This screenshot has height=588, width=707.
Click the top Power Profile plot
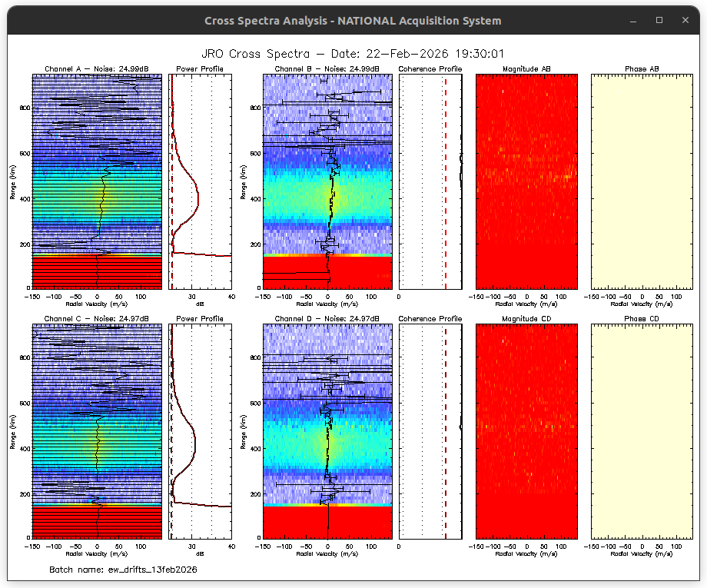200,181
